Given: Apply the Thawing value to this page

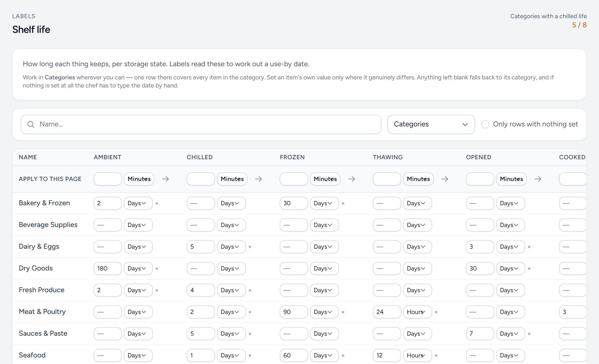Looking at the screenshot, I should coord(445,179).
